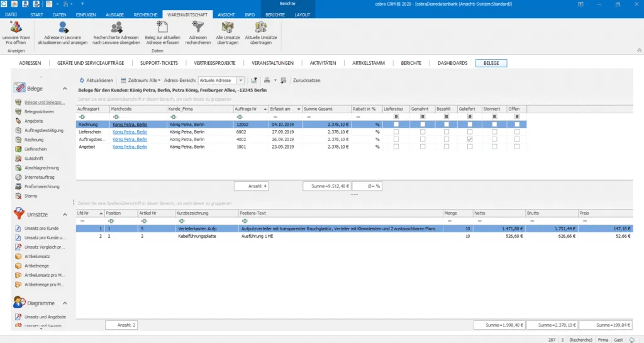Uncheck Geliefert for the Auftragsbestätigung row
This screenshot has width=644, height=343.
(470, 139)
